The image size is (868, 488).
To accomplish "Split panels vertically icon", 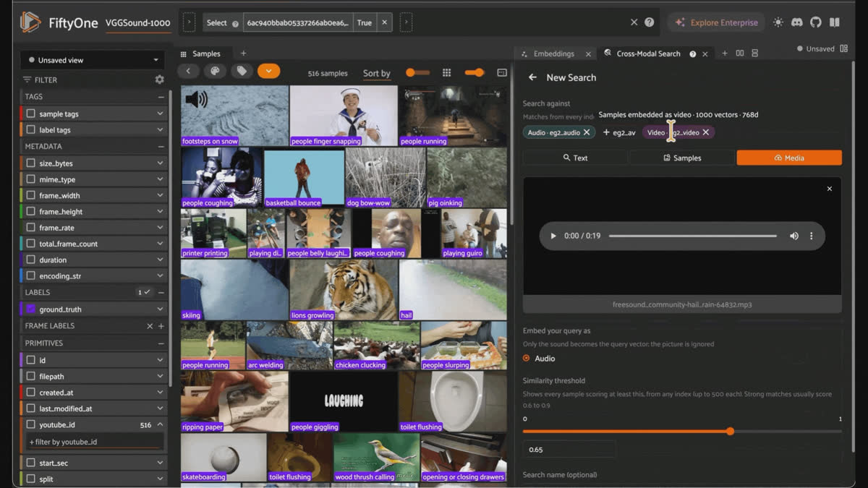I will 755,53.
